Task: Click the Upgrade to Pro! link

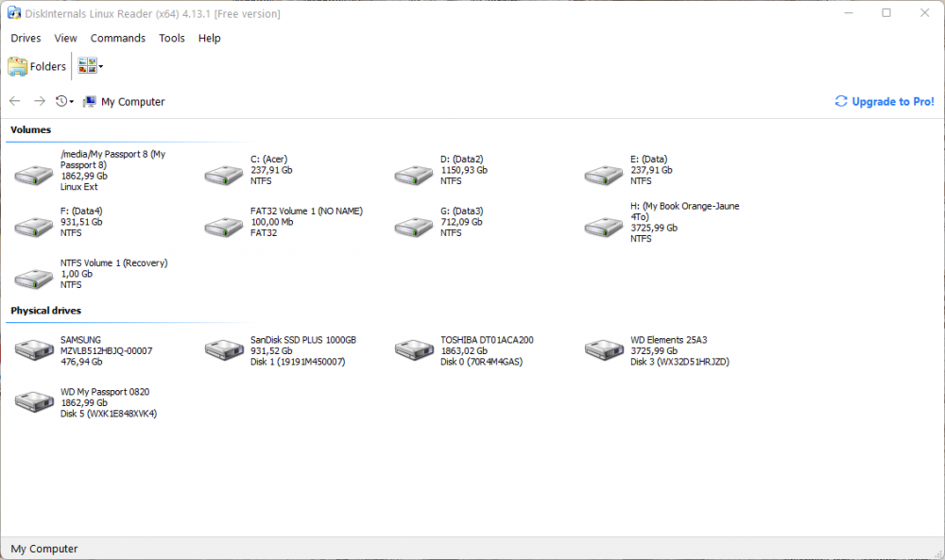Action: pos(885,102)
